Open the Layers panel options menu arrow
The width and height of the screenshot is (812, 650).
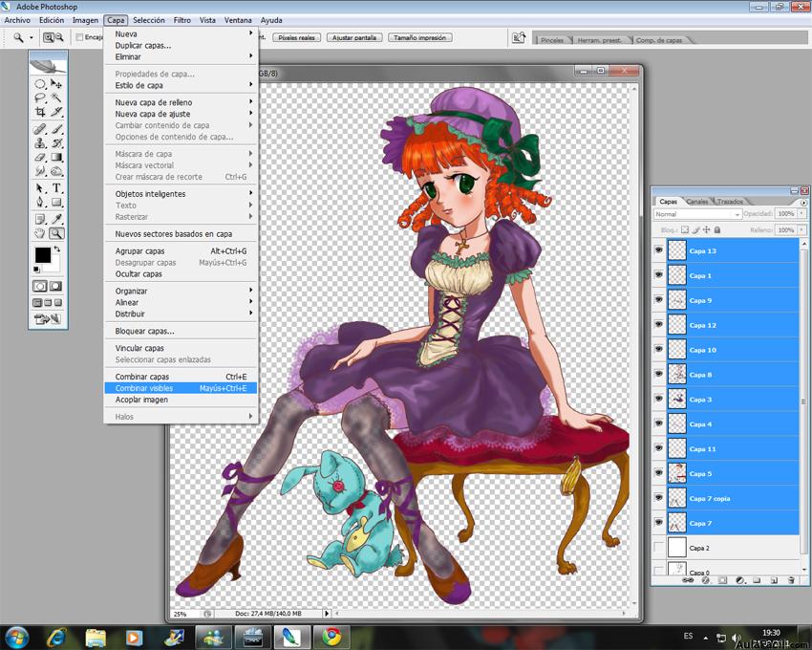point(803,202)
